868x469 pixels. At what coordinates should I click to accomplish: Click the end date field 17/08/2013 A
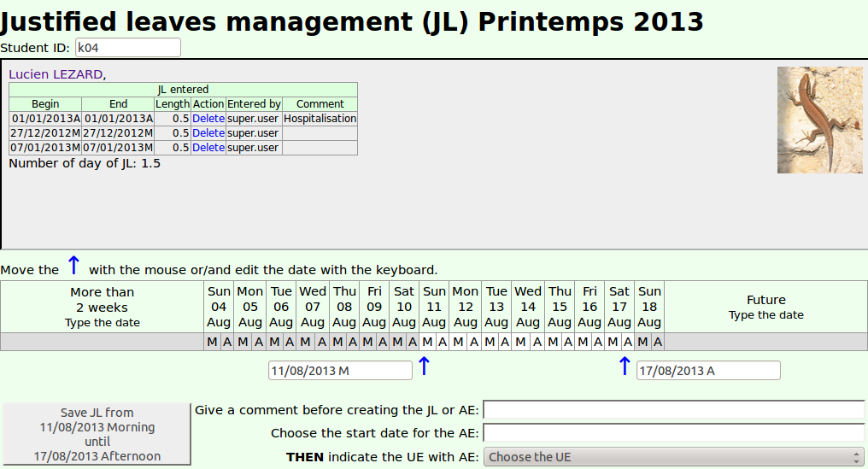[x=708, y=371]
